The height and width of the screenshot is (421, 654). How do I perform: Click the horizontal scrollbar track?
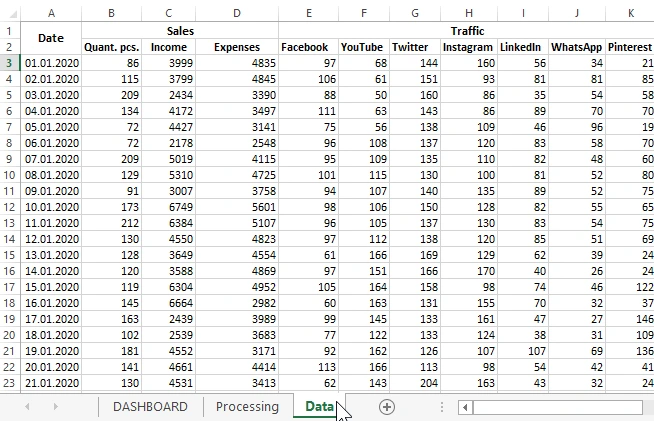558,407
